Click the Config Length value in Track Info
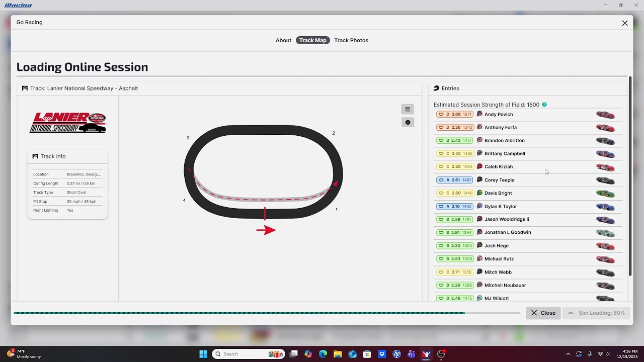The image size is (644, 362). (x=81, y=184)
